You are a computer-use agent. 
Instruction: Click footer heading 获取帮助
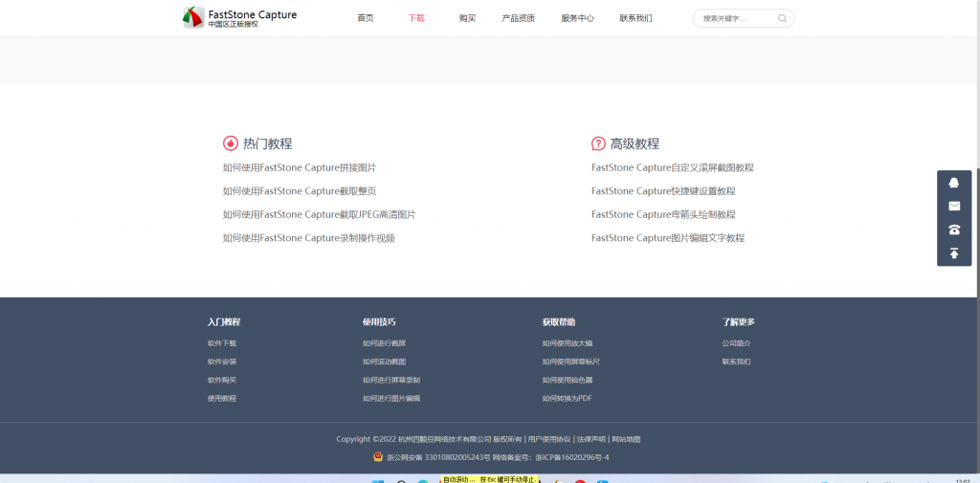click(x=559, y=322)
